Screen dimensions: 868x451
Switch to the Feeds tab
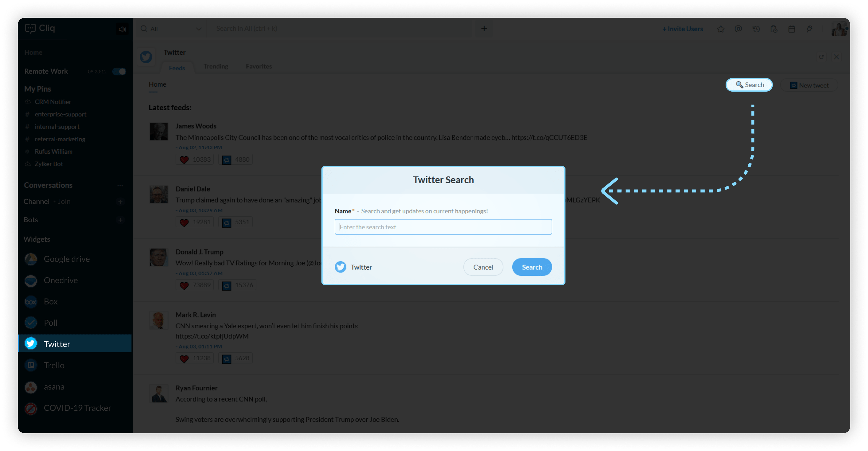click(177, 68)
